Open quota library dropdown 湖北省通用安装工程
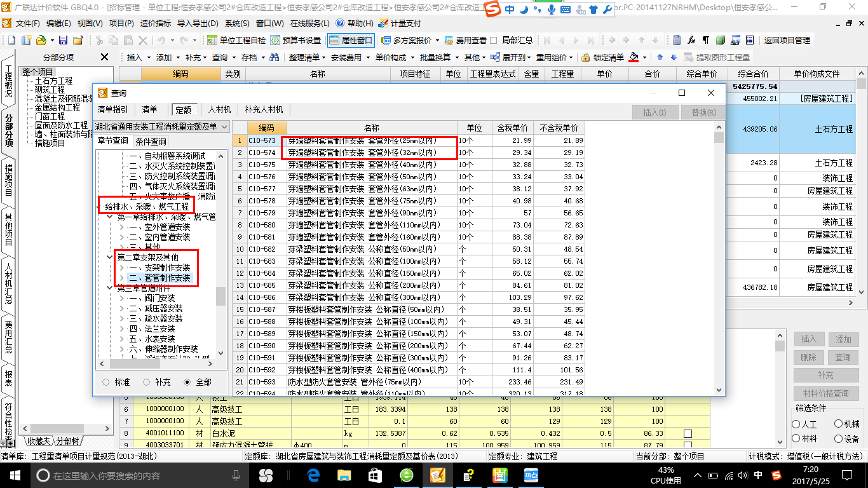This screenshot has width=868, height=488. [x=161, y=126]
